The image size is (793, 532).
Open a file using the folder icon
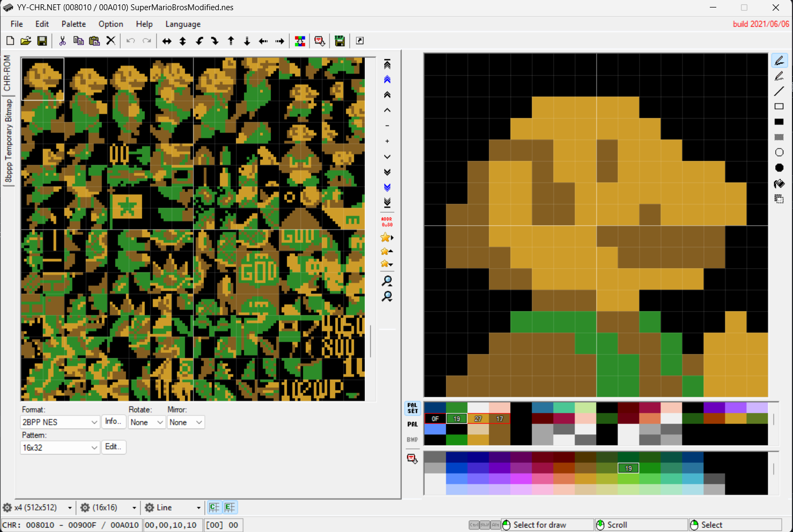26,41
